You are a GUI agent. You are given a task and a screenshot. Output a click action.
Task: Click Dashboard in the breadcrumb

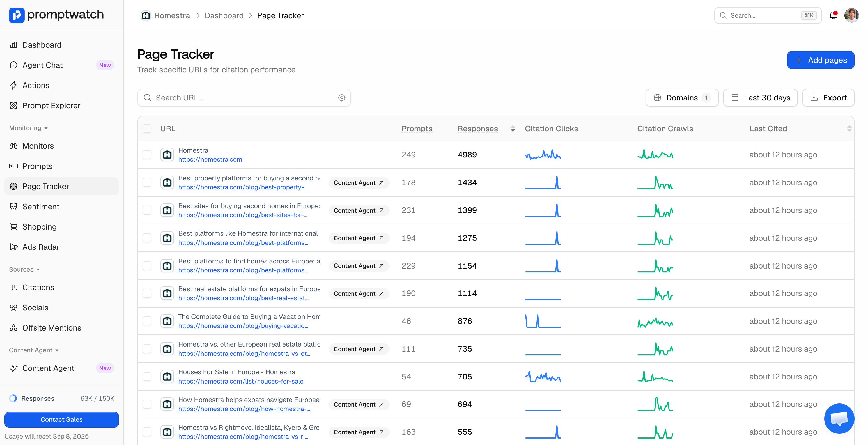[224, 15]
